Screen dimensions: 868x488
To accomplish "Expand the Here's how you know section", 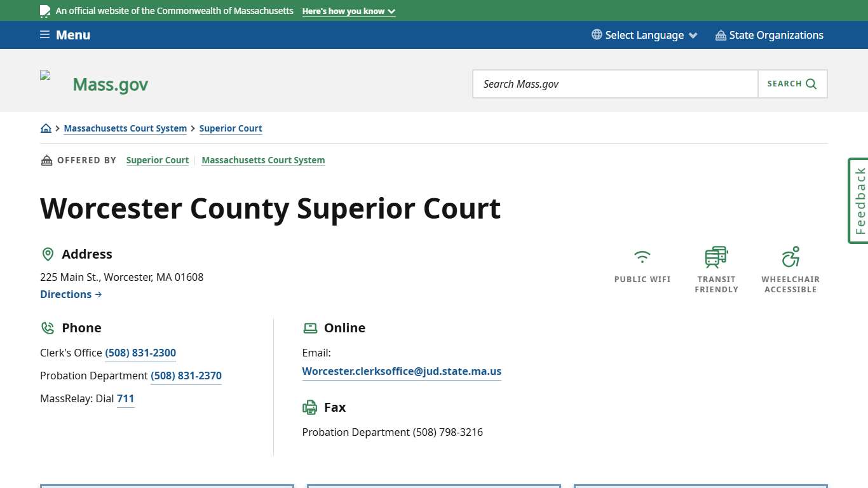I will pyautogui.click(x=348, y=11).
